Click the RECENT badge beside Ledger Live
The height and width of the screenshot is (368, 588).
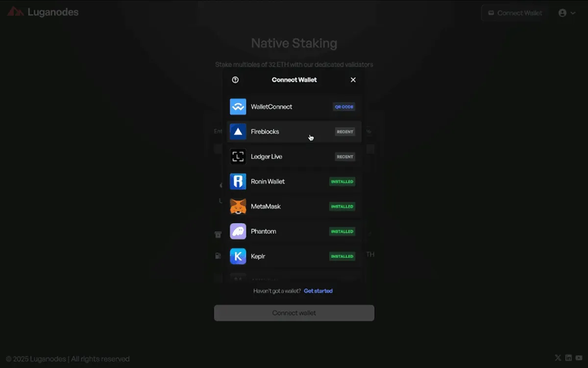(x=345, y=157)
